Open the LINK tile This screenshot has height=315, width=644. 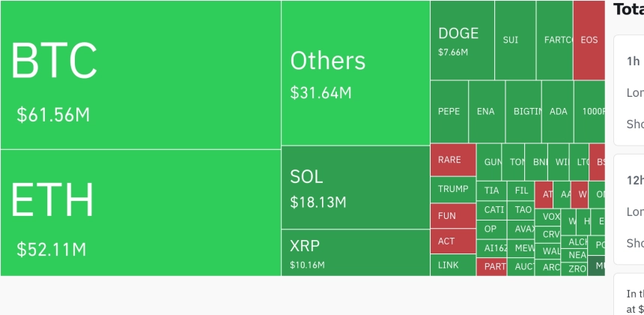click(454, 265)
